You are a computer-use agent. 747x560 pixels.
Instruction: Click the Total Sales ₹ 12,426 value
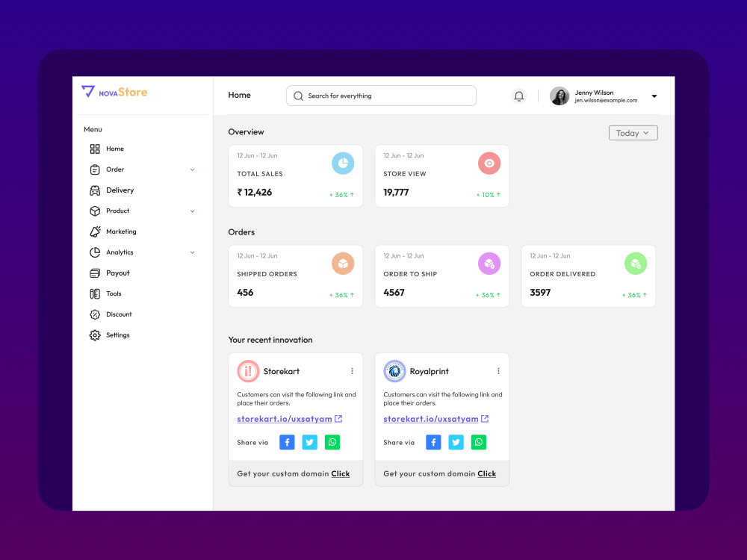pos(255,193)
